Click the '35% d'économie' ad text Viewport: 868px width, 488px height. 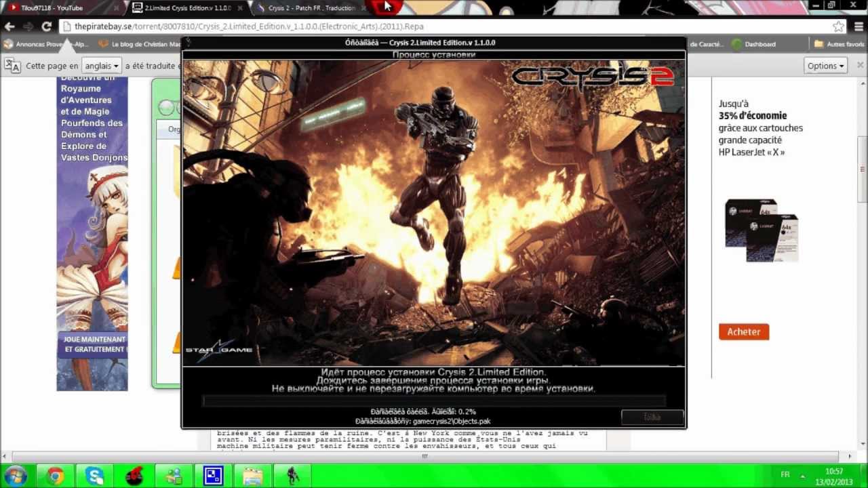coord(753,116)
